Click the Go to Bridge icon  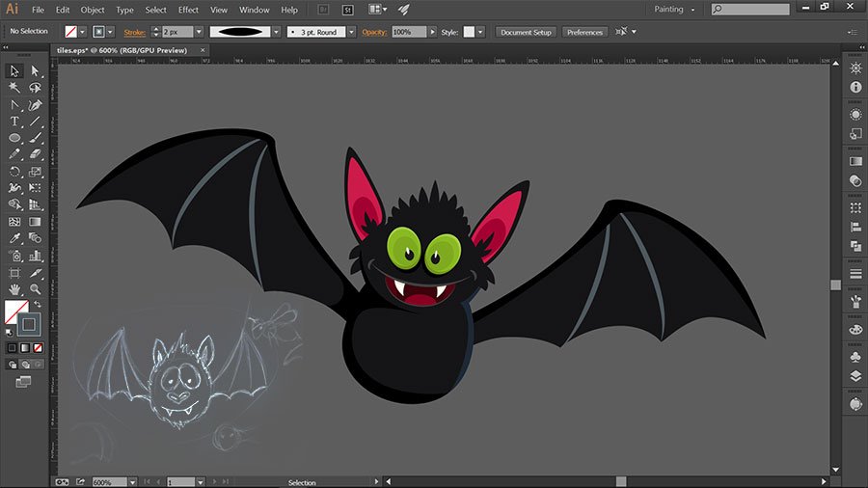pos(323,10)
